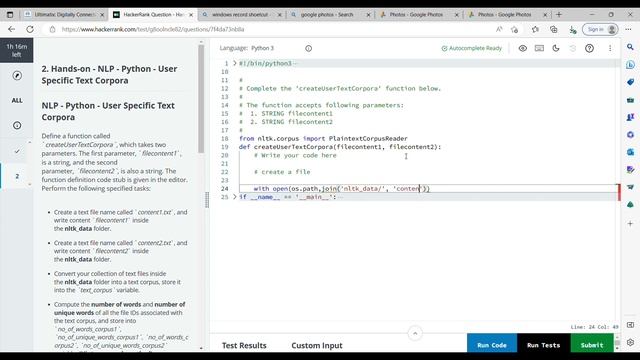Click the panel splitter handle
640x360 pixels.
(207, 200)
